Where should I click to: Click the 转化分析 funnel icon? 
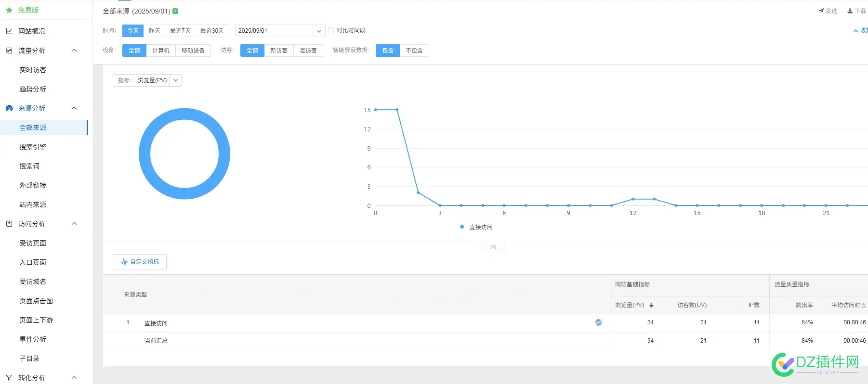[x=9, y=378]
